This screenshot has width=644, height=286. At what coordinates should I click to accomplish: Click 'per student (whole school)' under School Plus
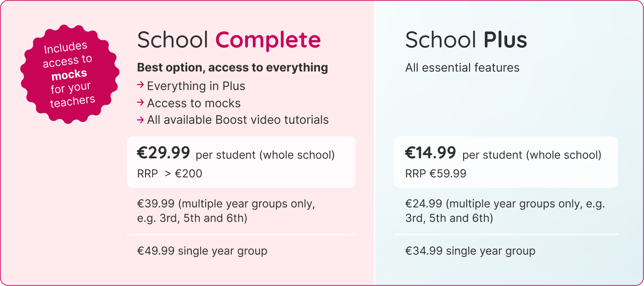point(532,155)
